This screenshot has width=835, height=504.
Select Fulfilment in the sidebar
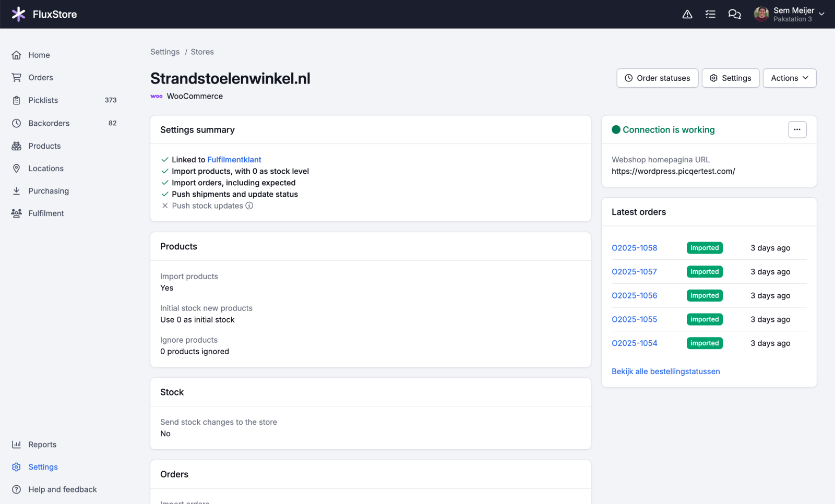(x=46, y=213)
